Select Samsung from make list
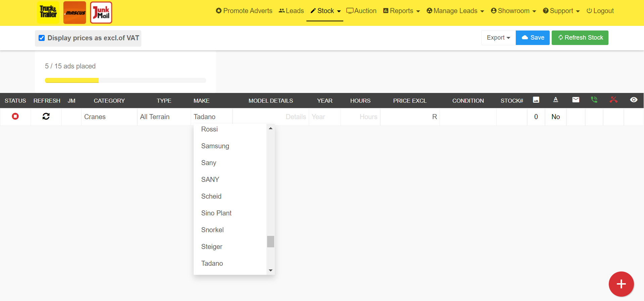 (230, 146)
